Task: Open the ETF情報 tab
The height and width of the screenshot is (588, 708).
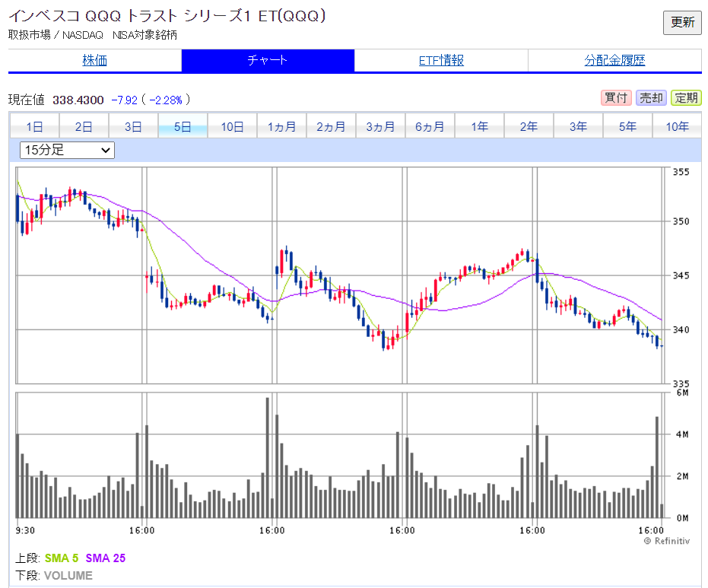Action: point(441,60)
